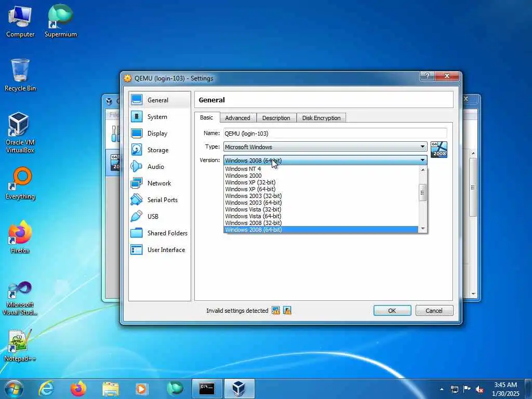The height and width of the screenshot is (399, 532).
Task: Click the VirtualBox taskbar button
Action: click(x=239, y=389)
